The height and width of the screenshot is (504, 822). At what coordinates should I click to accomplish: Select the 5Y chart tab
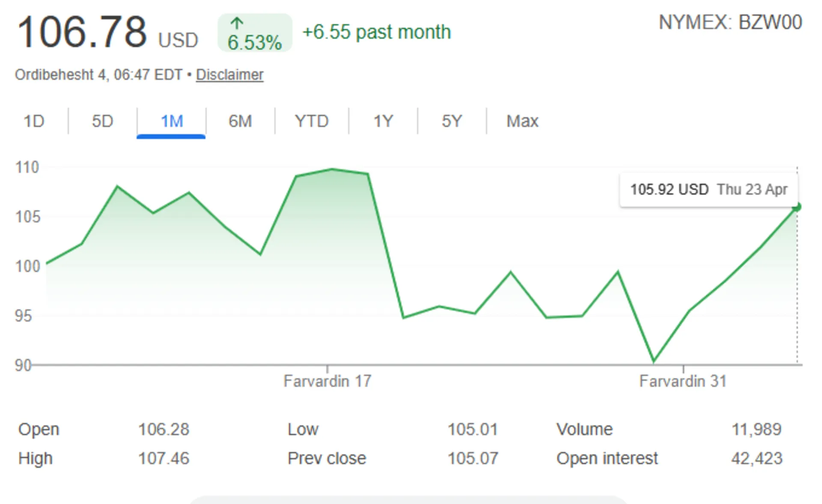(452, 121)
